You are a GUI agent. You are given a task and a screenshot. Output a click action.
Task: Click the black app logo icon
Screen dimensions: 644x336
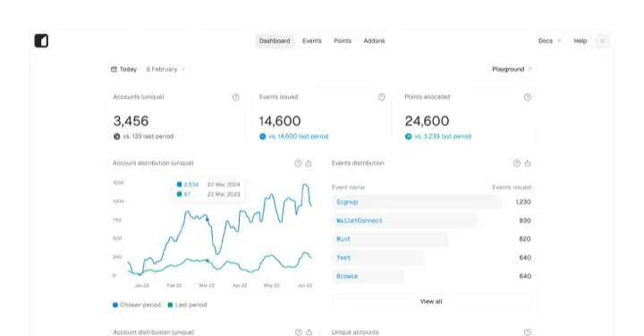pos(41,40)
